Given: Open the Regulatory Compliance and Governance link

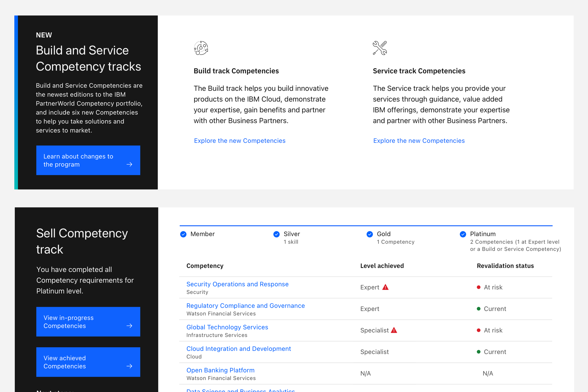Looking at the screenshot, I should tap(246, 305).
